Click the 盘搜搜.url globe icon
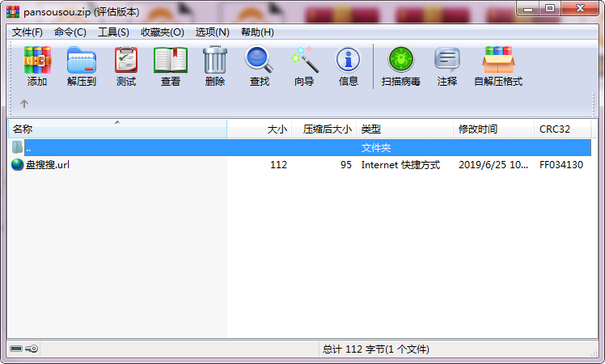 (17, 165)
